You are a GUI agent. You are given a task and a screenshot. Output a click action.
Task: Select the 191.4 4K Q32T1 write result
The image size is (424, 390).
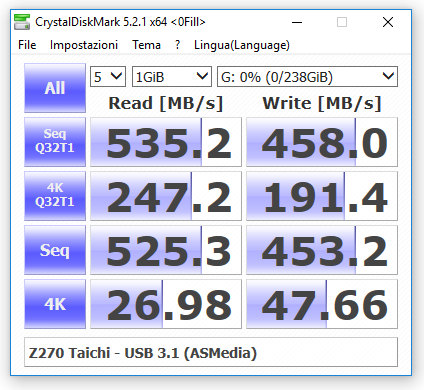pos(322,196)
